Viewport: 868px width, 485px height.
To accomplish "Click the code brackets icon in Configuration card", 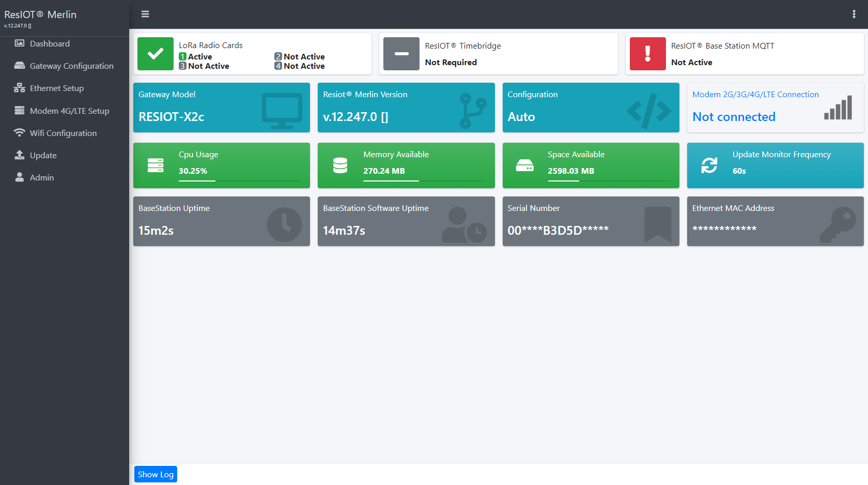I will (x=649, y=111).
